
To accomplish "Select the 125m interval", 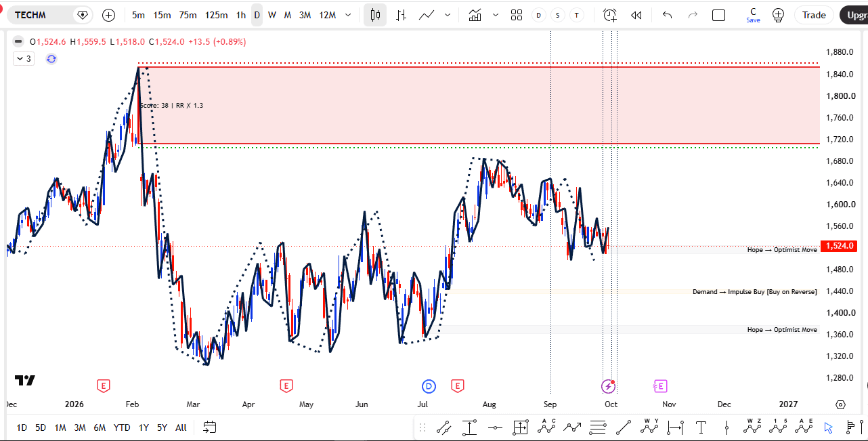I will 216,15.
